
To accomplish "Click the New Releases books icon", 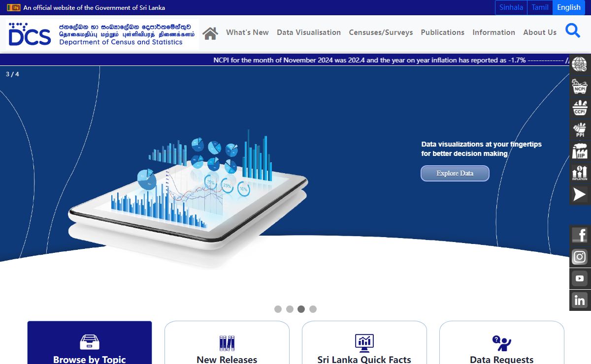I will pos(227,342).
